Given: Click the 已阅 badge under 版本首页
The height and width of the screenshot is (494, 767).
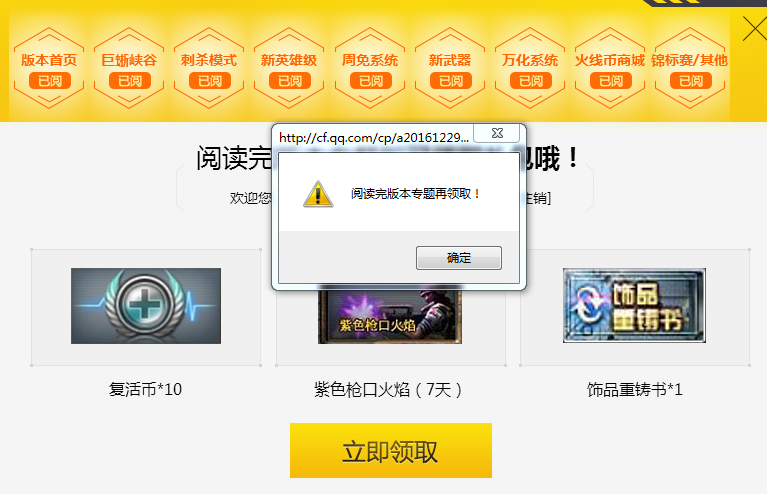Looking at the screenshot, I should (x=50, y=81).
